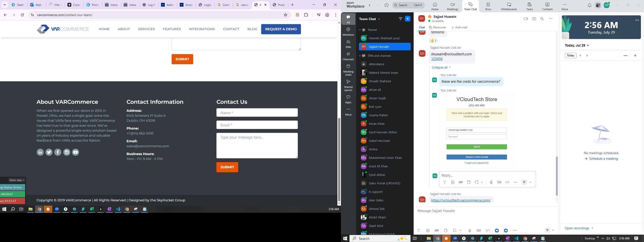644x242 pixels.
Task: Open VARCommerce YouTube channel from footer
Action: pyautogui.click(x=76, y=152)
